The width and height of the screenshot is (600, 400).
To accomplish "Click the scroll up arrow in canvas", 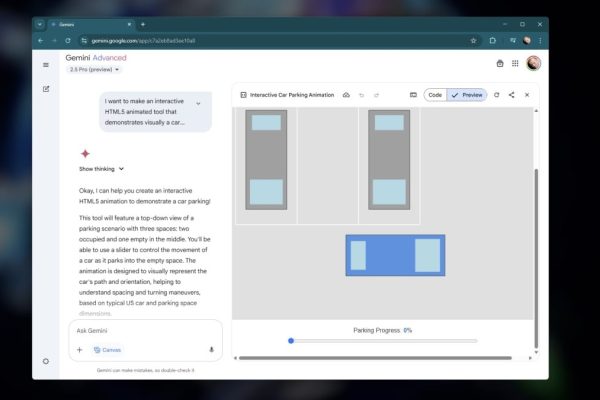I will tap(536, 111).
